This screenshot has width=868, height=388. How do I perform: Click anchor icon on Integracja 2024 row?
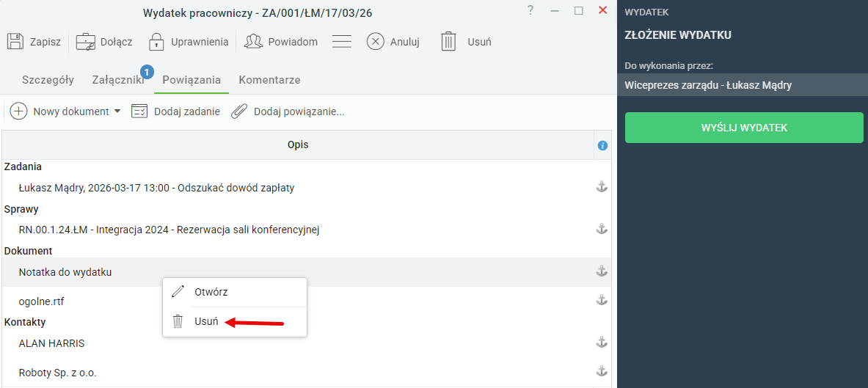pyautogui.click(x=601, y=229)
